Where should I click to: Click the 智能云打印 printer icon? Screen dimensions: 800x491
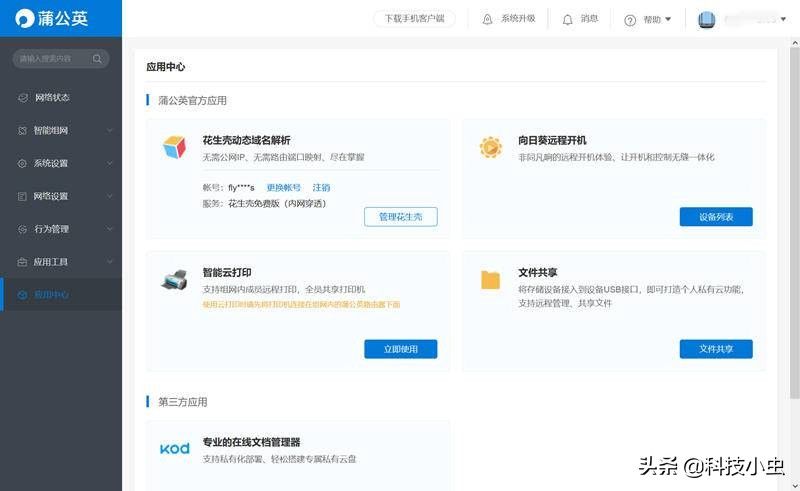tap(174, 280)
